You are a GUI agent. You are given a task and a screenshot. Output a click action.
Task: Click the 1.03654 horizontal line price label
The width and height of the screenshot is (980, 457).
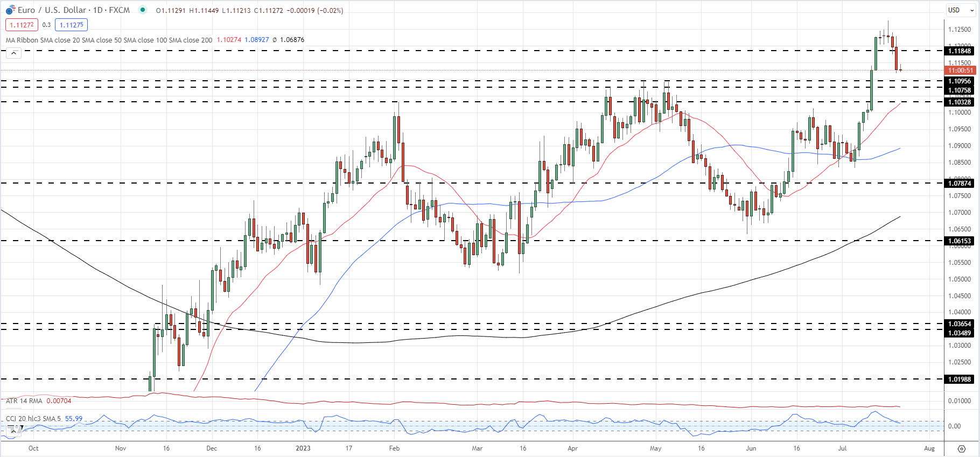click(960, 324)
